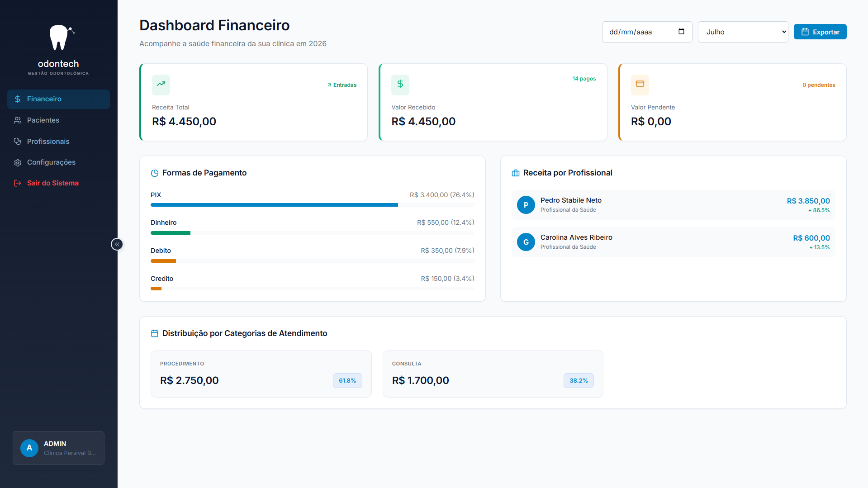868x488 pixels.
Task: Click the '14 pagos' label
Action: pos(584,79)
